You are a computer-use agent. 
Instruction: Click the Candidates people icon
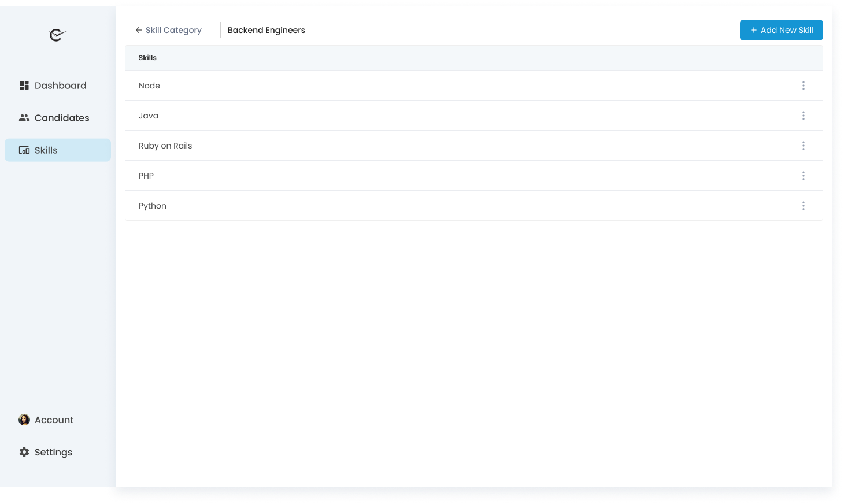click(x=24, y=117)
